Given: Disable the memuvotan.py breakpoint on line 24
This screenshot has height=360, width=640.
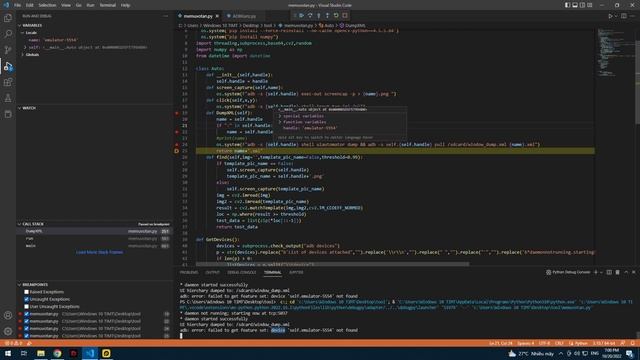Looking at the screenshot, I should pyautogui.click(x=27, y=328).
